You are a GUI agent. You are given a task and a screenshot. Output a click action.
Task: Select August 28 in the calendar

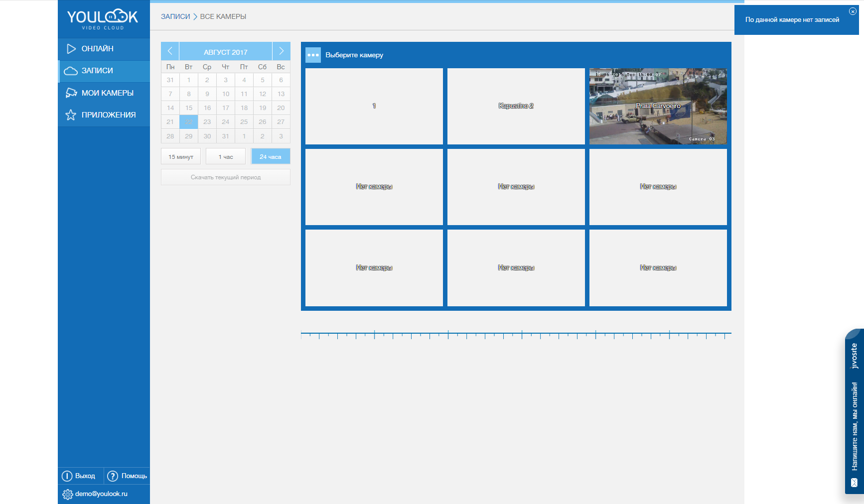pos(170,136)
